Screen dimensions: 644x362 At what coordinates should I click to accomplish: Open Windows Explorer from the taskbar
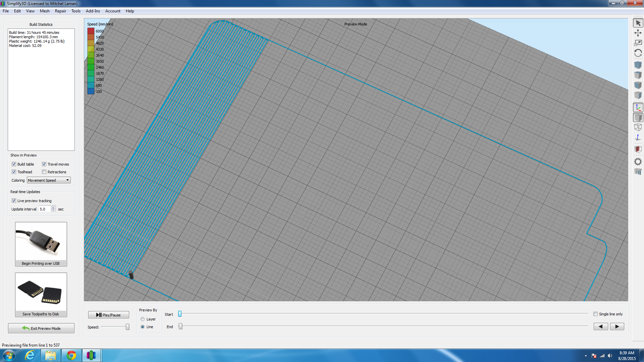tap(51, 355)
